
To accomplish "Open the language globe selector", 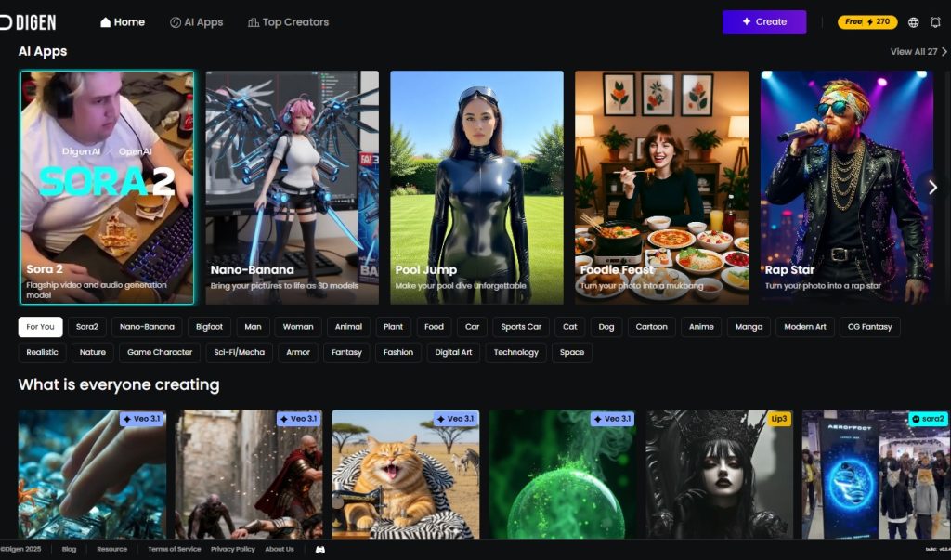I will tap(913, 22).
